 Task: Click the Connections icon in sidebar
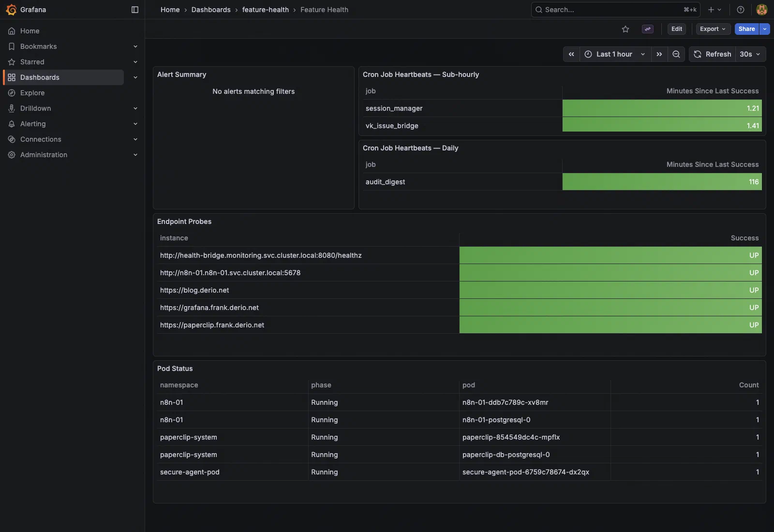click(12, 139)
